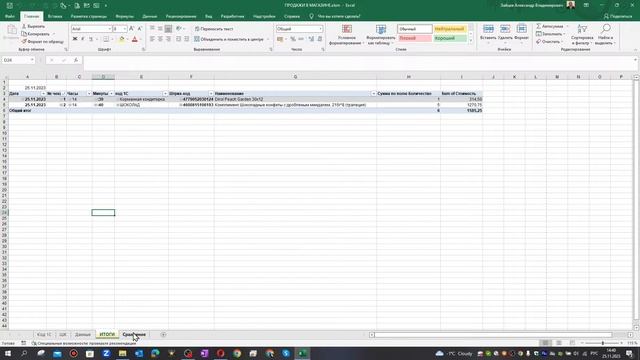Apply the Bad (Плохой) pink cell style
Image resolution: width=640 pixels, height=360 pixels.
tap(415, 38)
